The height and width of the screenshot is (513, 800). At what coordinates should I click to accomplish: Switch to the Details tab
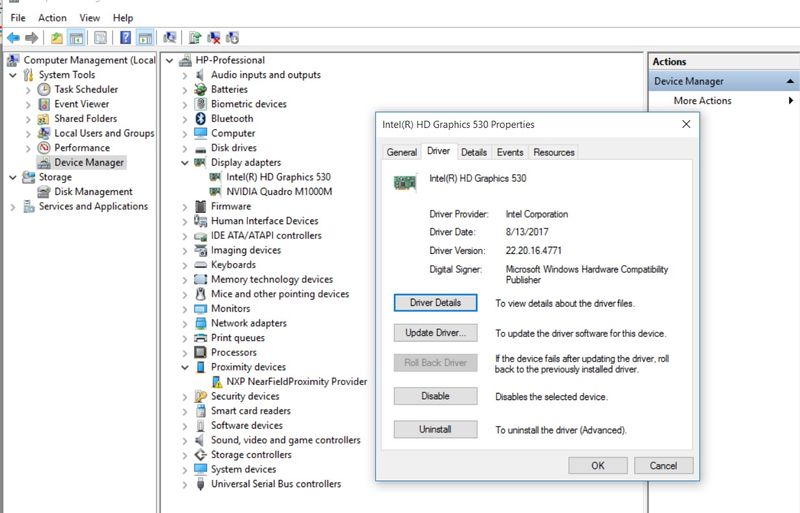473,152
